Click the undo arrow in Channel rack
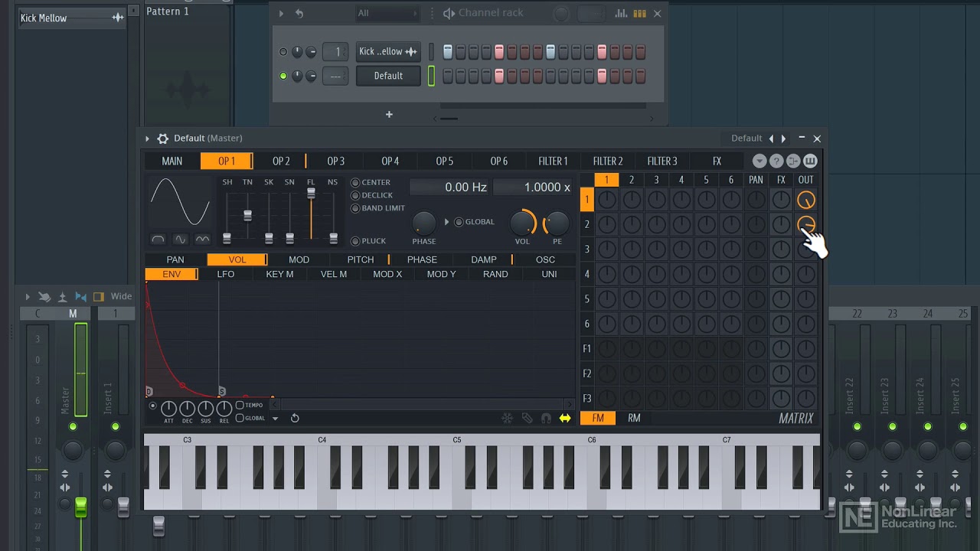Image resolution: width=980 pixels, height=551 pixels. [299, 13]
